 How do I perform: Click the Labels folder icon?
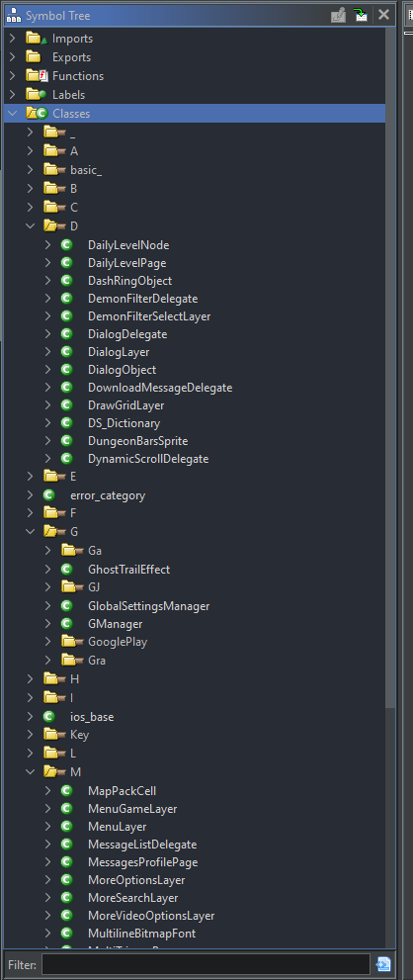point(37,95)
